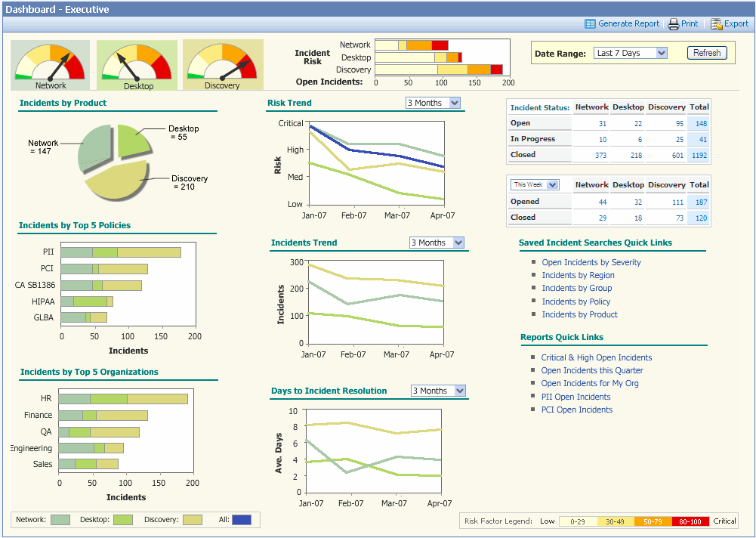Click the All blue legend swatch
The height and width of the screenshot is (538, 756).
click(x=241, y=520)
